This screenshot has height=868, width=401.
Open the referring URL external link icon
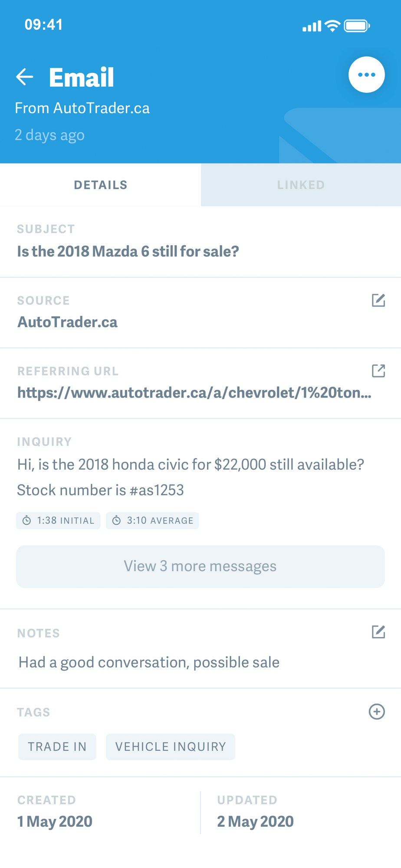point(378,371)
